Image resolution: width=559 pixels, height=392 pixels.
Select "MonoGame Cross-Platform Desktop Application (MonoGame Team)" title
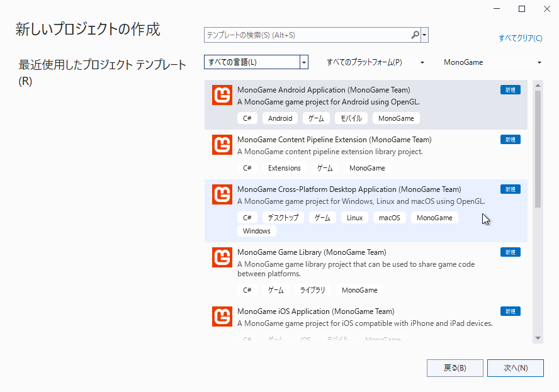(x=349, y=189)
